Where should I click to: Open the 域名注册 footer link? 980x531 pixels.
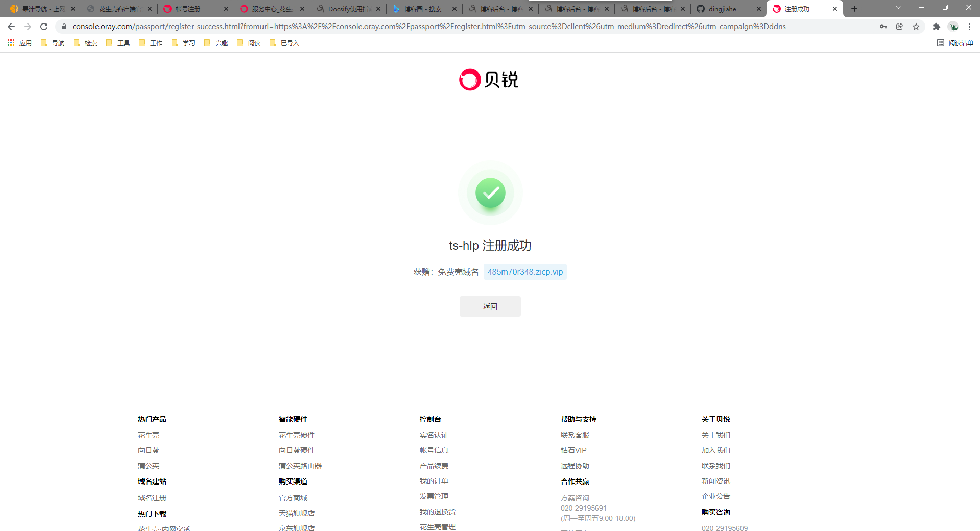(152, 498)
